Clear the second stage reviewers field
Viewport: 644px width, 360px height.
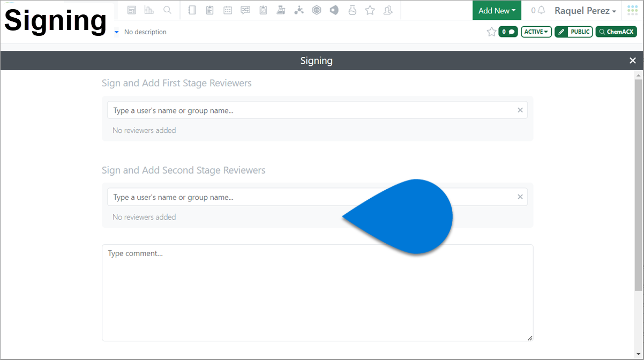coord(520,197)
